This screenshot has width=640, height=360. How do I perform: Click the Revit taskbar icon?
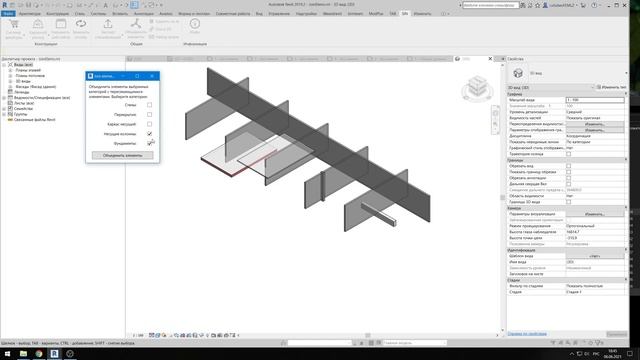(54, 354)
